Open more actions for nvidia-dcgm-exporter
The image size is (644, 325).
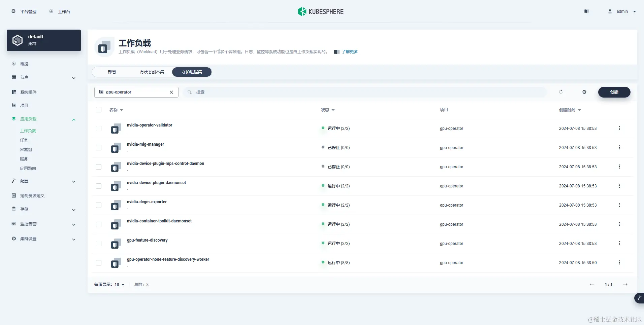click(x=619, y=205)
